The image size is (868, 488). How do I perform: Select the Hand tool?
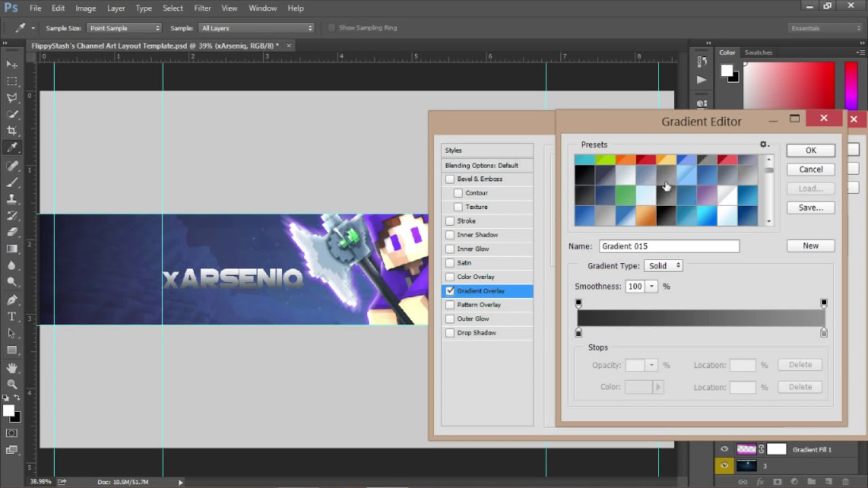coord(12,368)
